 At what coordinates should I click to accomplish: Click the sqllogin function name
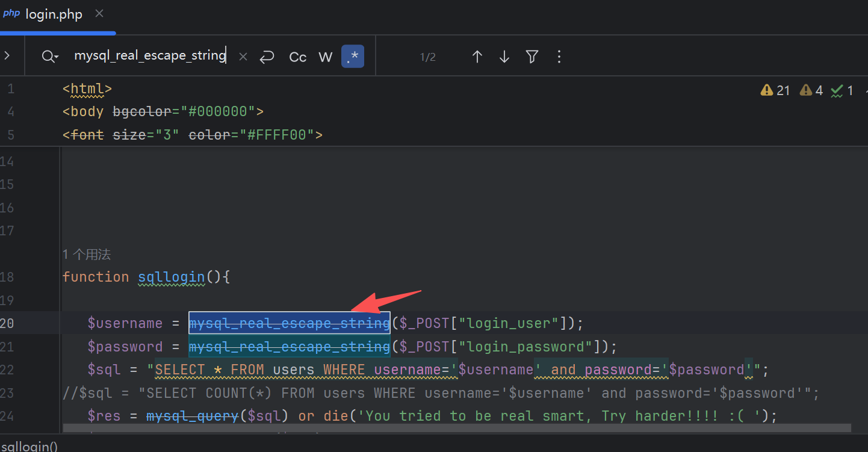click(x=172, y=277)
